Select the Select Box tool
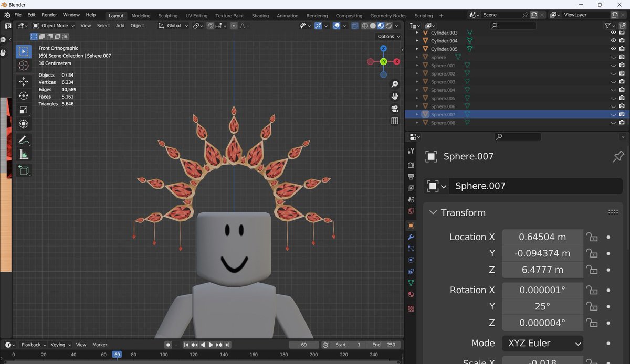Image resolution: width=630 pixels, height=364 pixels. coord(24,51)
